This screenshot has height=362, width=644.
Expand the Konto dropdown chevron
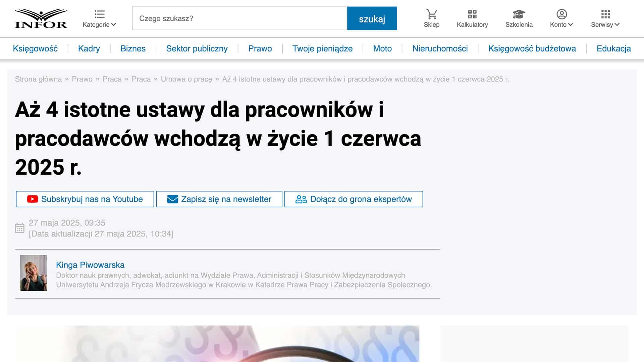point(571,24)
